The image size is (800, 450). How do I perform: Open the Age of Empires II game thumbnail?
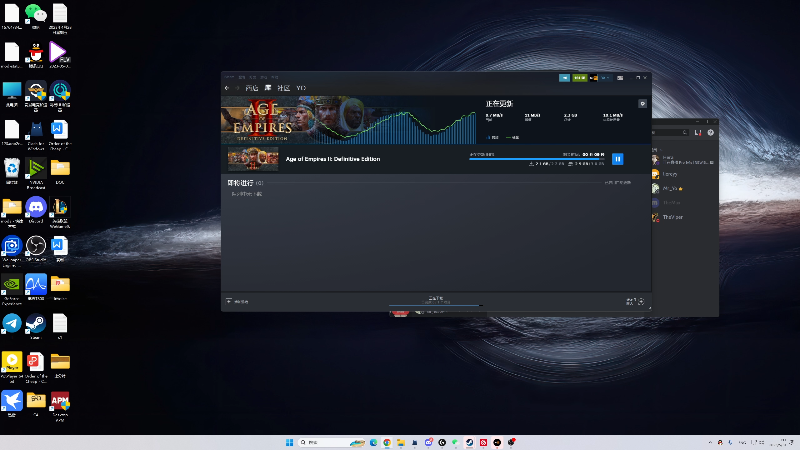pyautogui.click(x=253, y=159)
